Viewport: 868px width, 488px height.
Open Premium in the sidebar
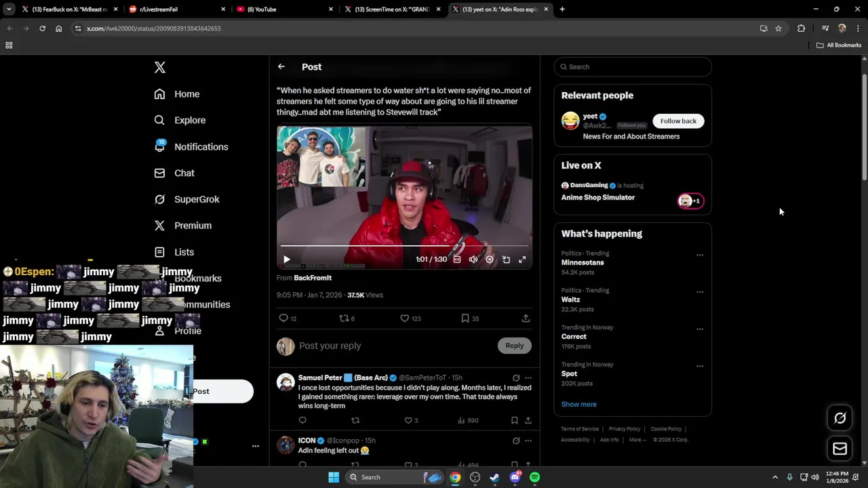point(183,226)
